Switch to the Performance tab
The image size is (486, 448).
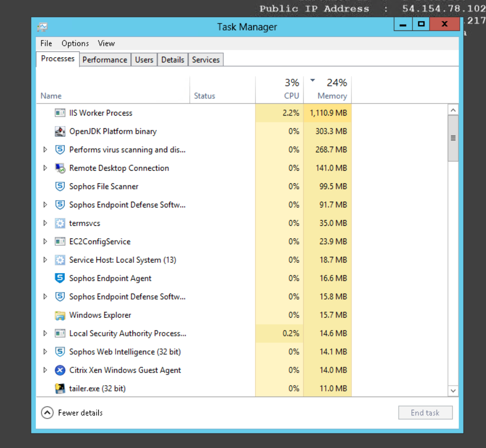pos(105,60)
